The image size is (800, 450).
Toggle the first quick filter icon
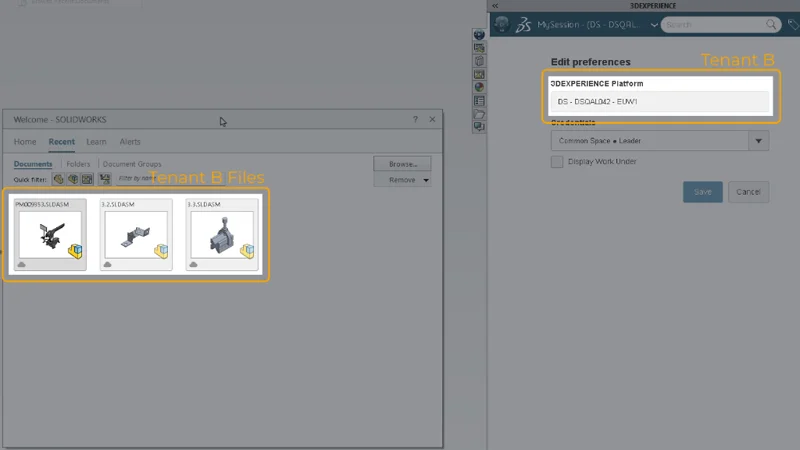[x=59, y=179]
